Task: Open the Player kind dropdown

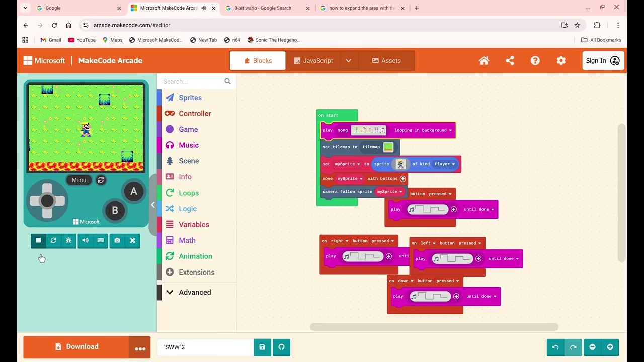Action: [445, 164]
